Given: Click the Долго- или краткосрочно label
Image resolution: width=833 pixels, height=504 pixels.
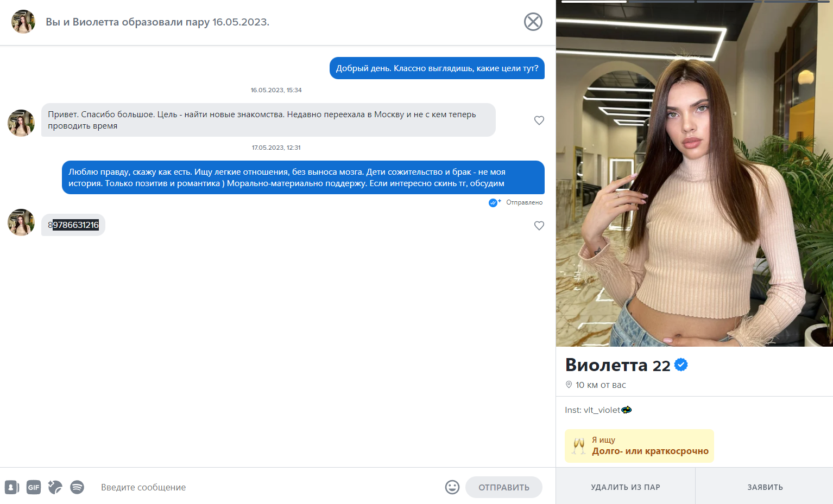Looking at the screenshot, I should [x=650, y=451].
